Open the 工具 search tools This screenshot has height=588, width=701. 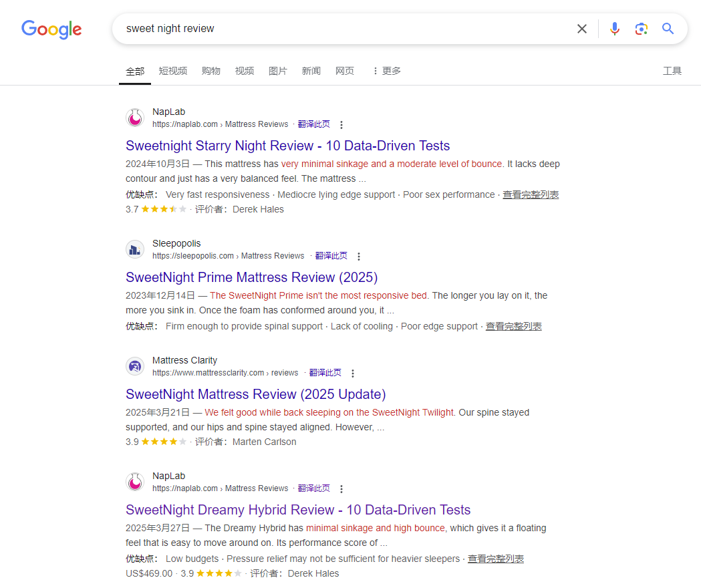coord(672,71)
